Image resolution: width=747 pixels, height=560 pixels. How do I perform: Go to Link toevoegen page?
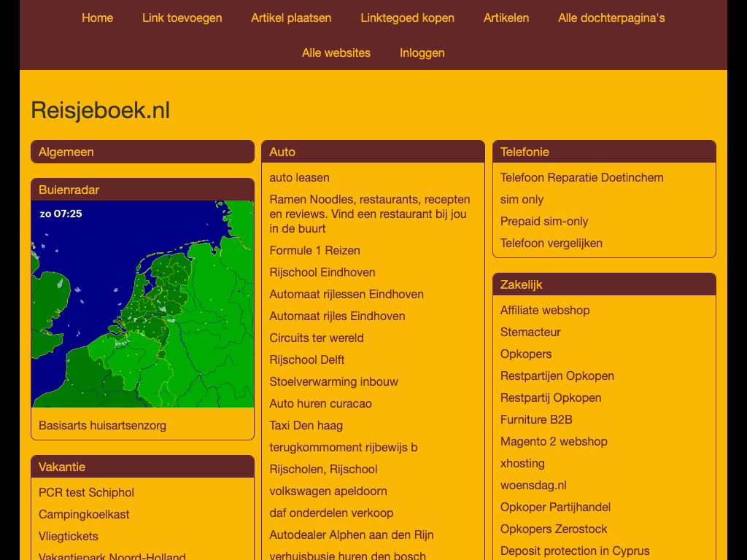coord(182,17)
